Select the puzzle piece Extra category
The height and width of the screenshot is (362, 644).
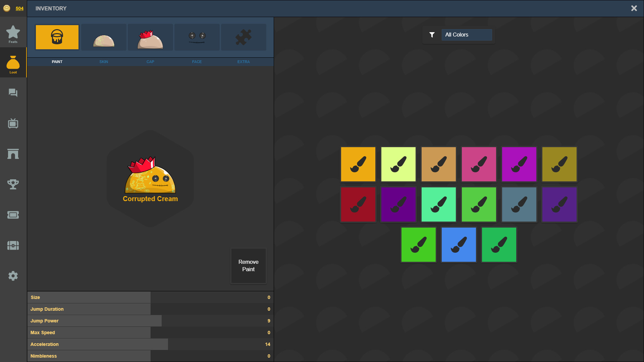point(244,37)
